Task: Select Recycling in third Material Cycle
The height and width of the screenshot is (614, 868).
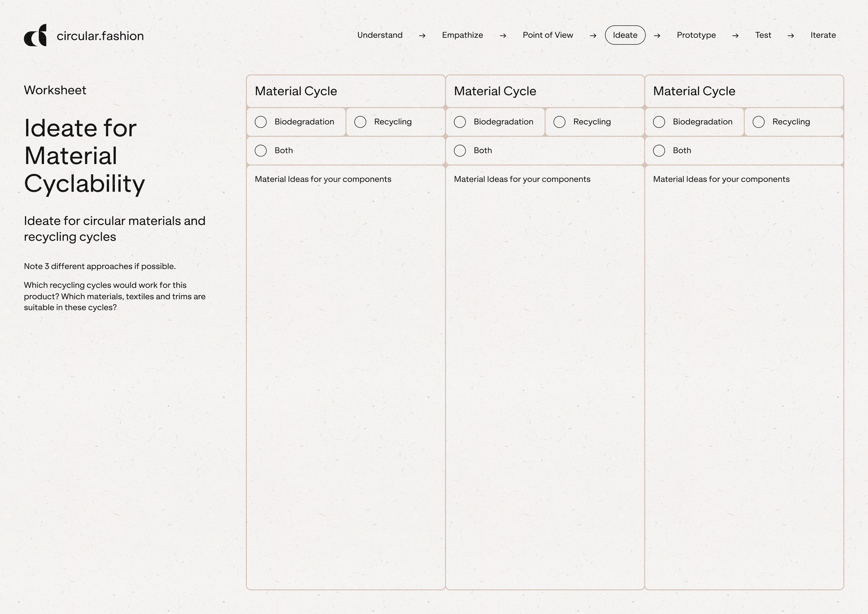Action: click(x=758, y=122)
